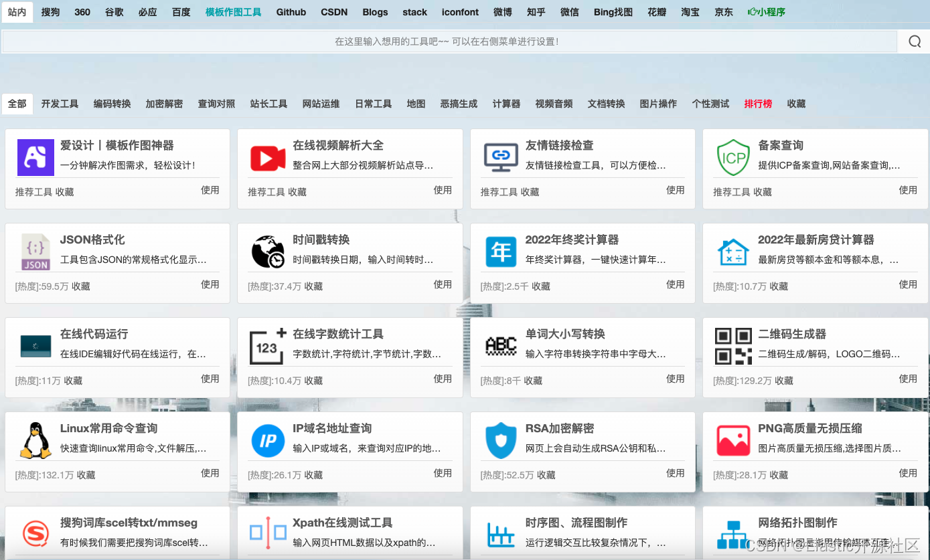Screen dimensions: 930x560
Task: Open the RSA blue shield icon
Action: (501, 441)
